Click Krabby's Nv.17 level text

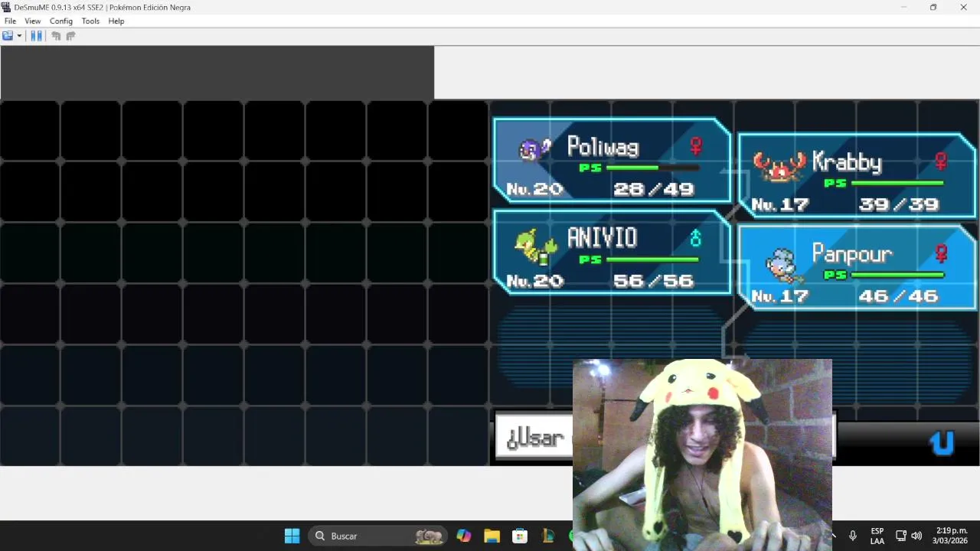(x=779, y=204)
